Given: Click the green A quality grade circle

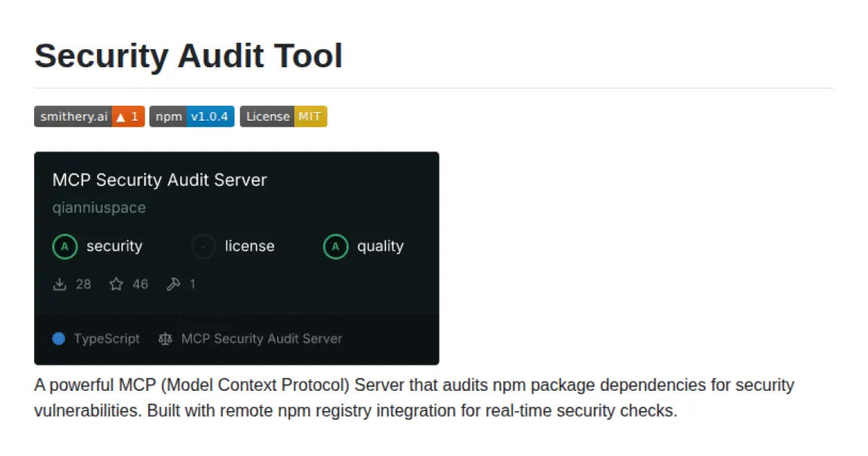Looking at the screenshot, I should pyautogui.click(x=335, y=246).
